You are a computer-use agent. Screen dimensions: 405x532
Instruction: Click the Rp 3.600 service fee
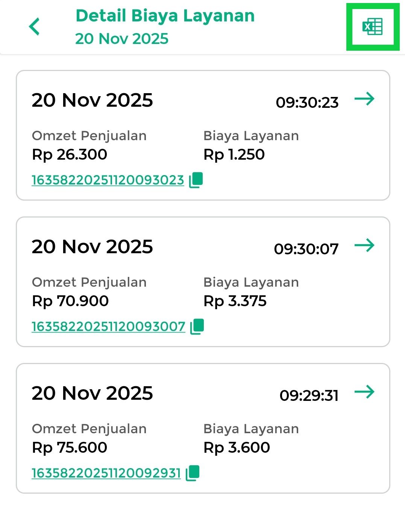click(237, 447)
